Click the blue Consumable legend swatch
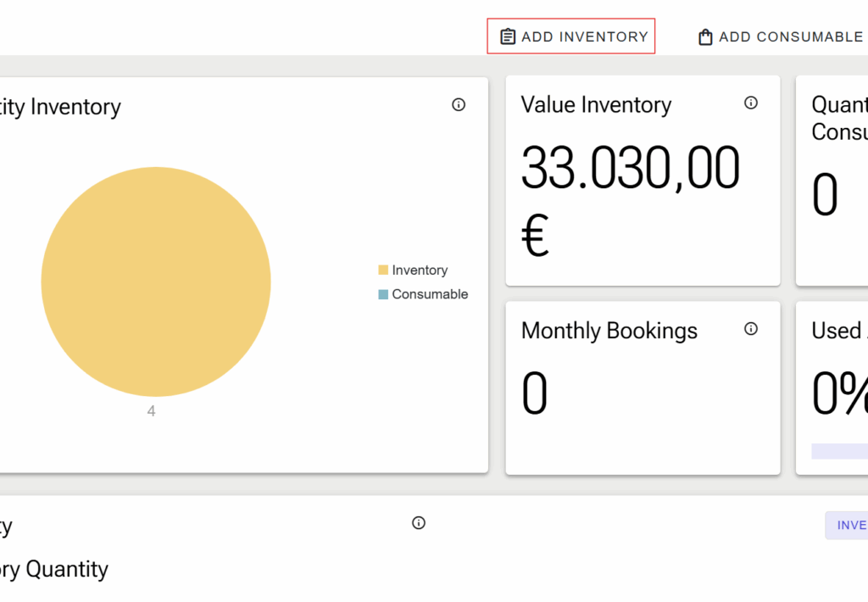The image size is (868, 602). [383, 294]
